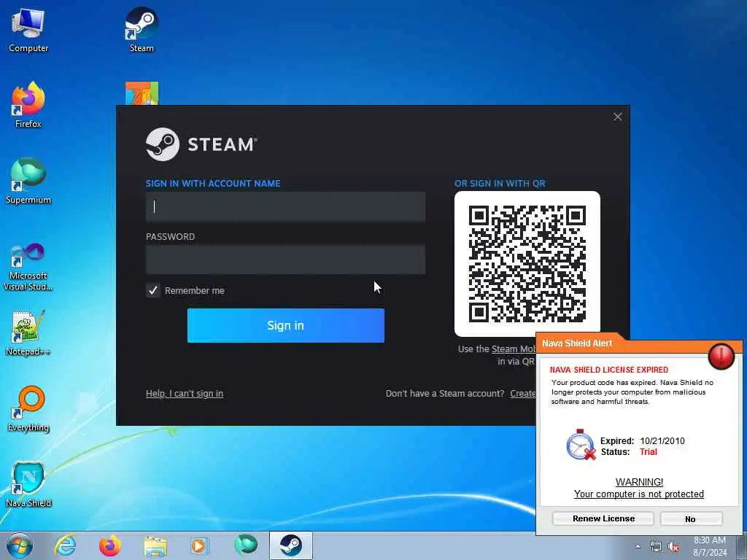747x560 pixels.
Task: Show hidden system tray icons
Action: 638,547
